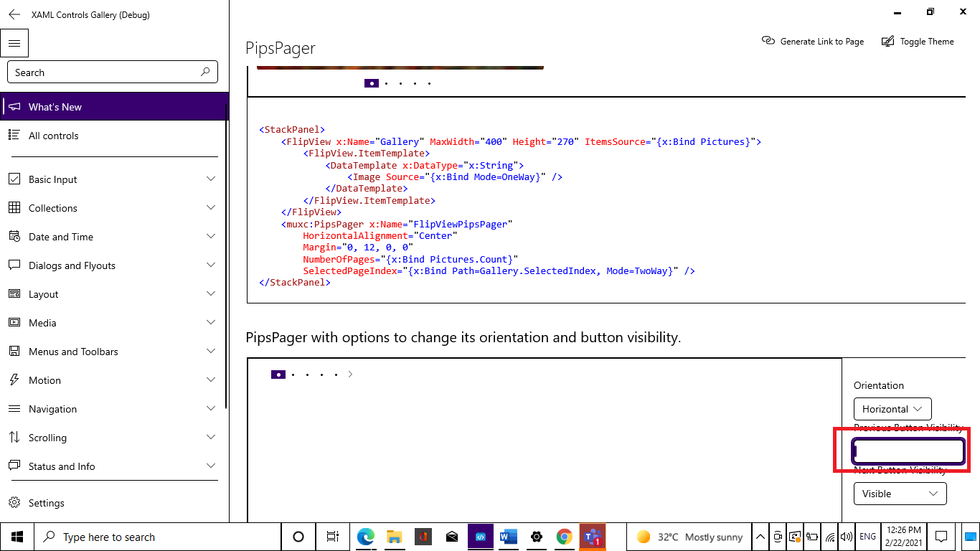
Task: Select the Navigation icon in the sidebar
Action: tap(14, 408)
